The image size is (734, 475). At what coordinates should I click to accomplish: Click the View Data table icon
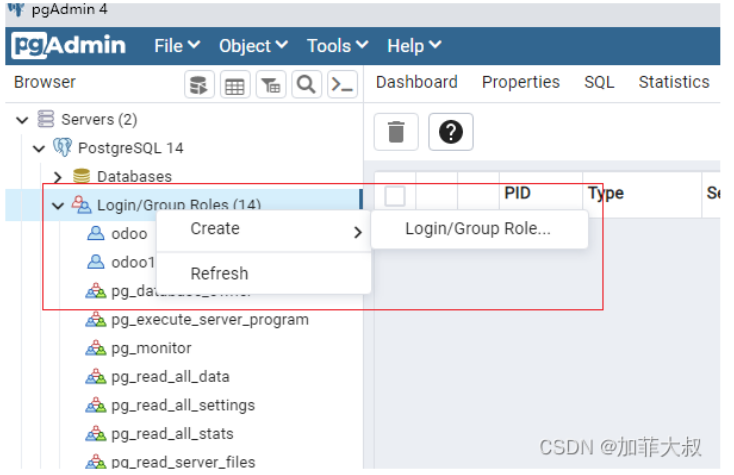tap(235, 85)
